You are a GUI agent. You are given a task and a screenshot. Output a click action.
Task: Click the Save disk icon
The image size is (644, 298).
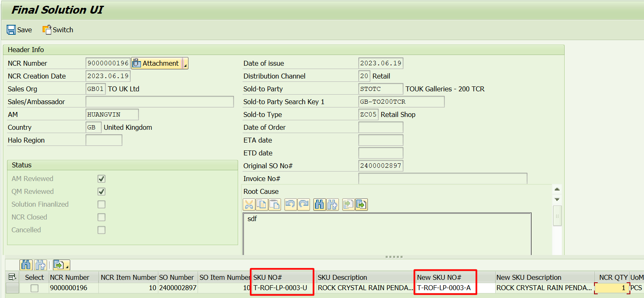click(x=11, y=30)
